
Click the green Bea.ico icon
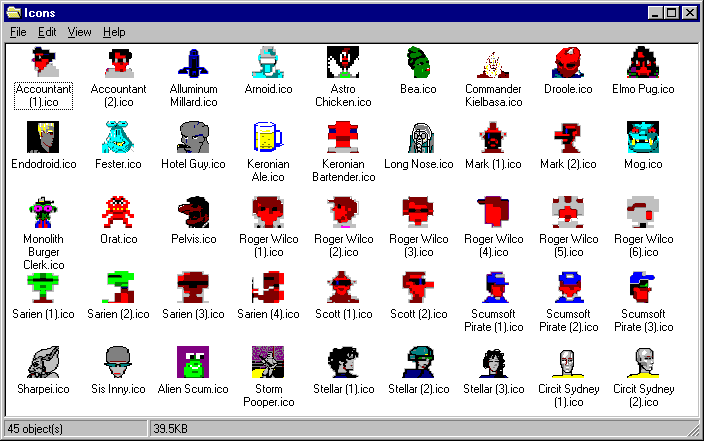pos(418,62)
